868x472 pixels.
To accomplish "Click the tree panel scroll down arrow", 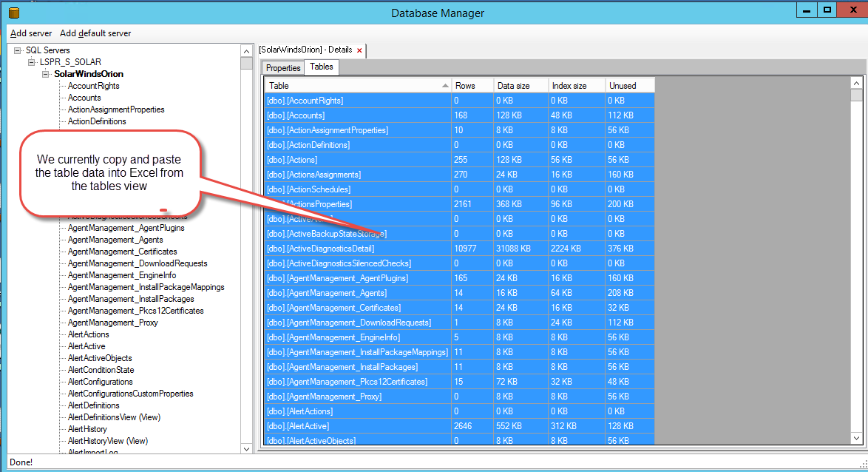I will click(246, 449).
